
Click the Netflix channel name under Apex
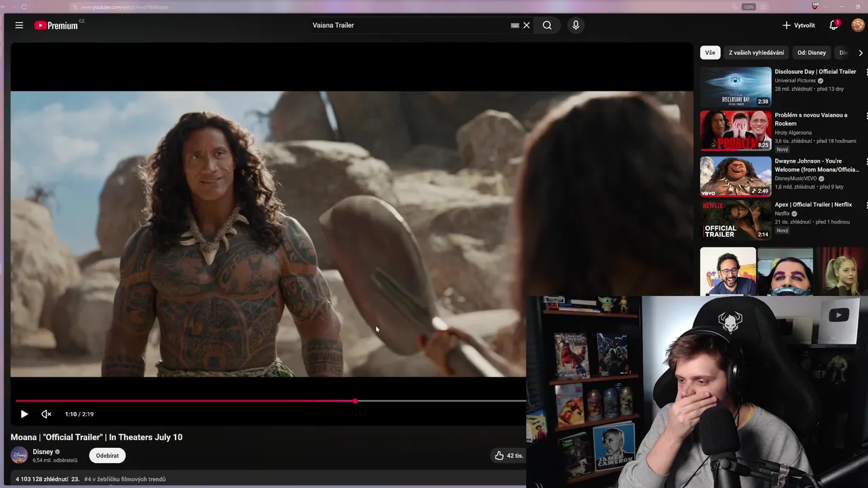click(783, 213)
